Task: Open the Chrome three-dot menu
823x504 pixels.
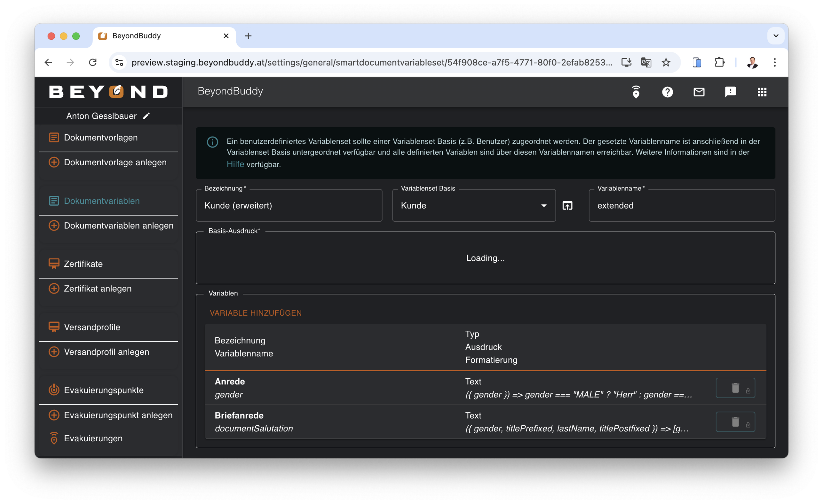Action: 774,62
